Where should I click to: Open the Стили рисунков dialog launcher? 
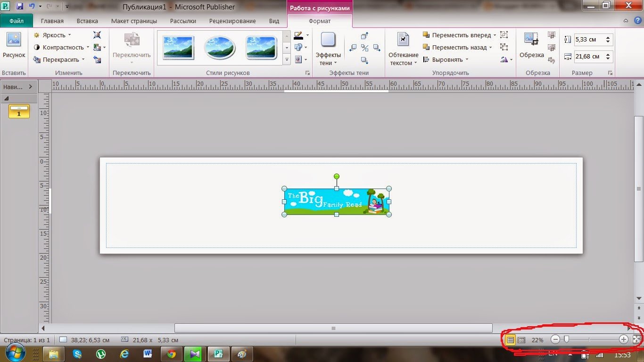(x=308, y=73)
